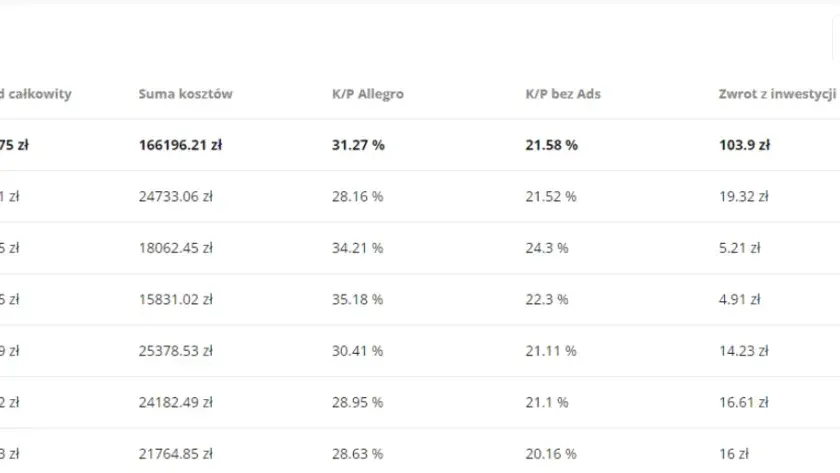The image size is (840, 473).
Task: Click the 21764.85 zł cost cell
Action: 176,454
